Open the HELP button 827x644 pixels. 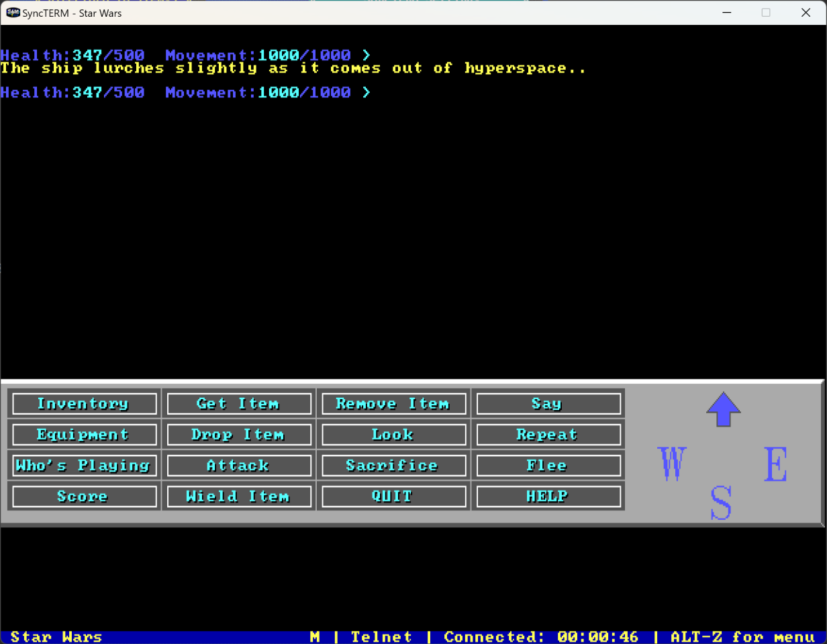[x=548, y=496]
